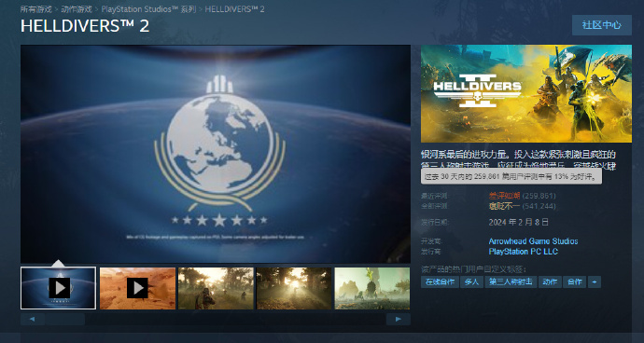Select the green alien landscape thumbnail
The image size is (644, 343).
coord(372,288)
